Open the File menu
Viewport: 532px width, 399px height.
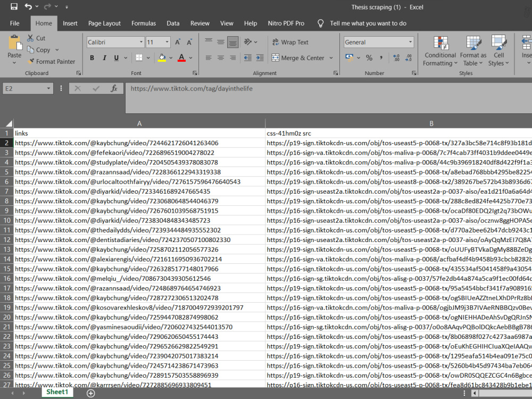[x=14, y=23]
